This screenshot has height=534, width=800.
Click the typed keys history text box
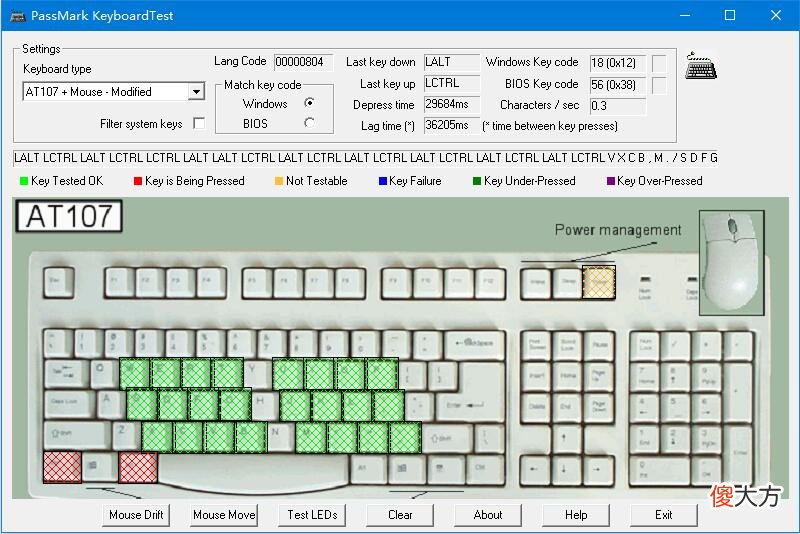click(x=365, y=158)
